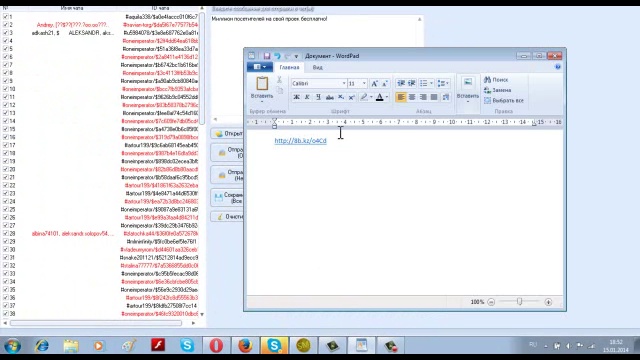Click Поиск (Find) in the ribbon
This screenshot has width=640, height=360.
pos(496,80)
